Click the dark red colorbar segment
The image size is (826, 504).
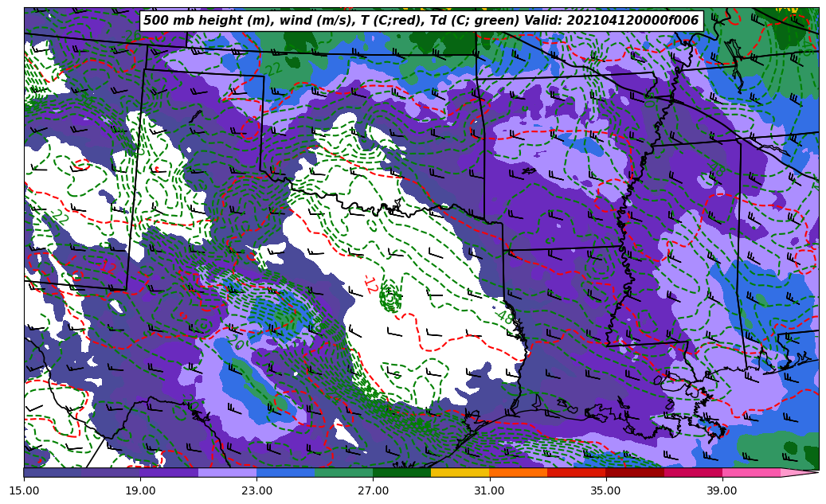(x=634, y=472)
